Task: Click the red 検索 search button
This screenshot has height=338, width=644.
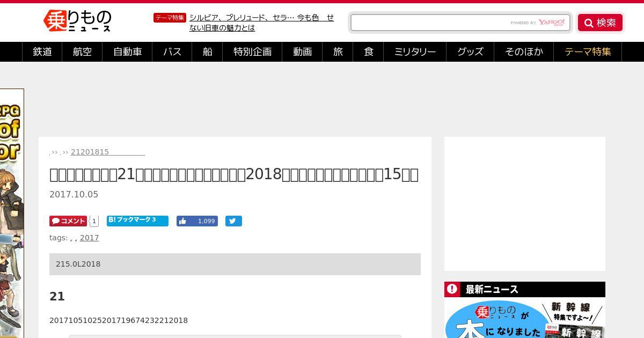Action: [600, 23]
